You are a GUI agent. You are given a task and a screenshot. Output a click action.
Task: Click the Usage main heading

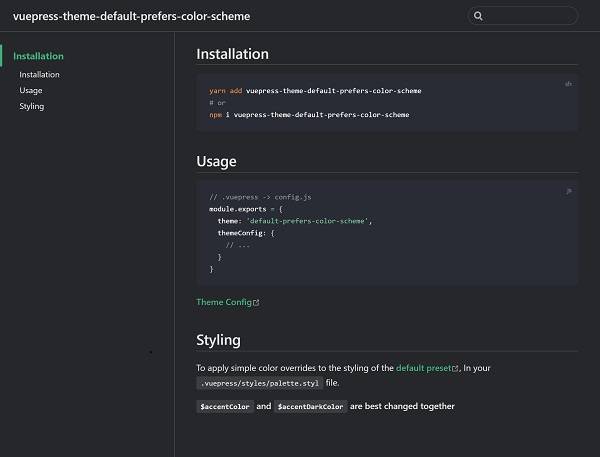[216, 162]
